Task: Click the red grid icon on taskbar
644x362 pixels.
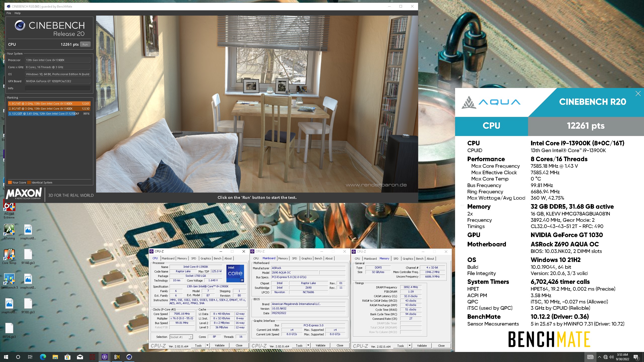Action: pyautogui.click(x=92, y=357)
